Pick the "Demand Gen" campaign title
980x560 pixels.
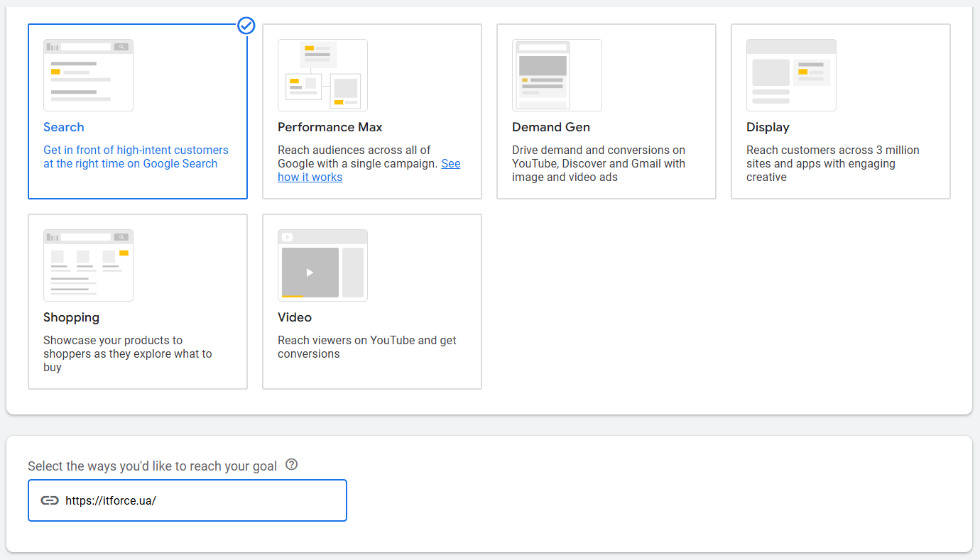pyautogui.click(x=551, y=128)
